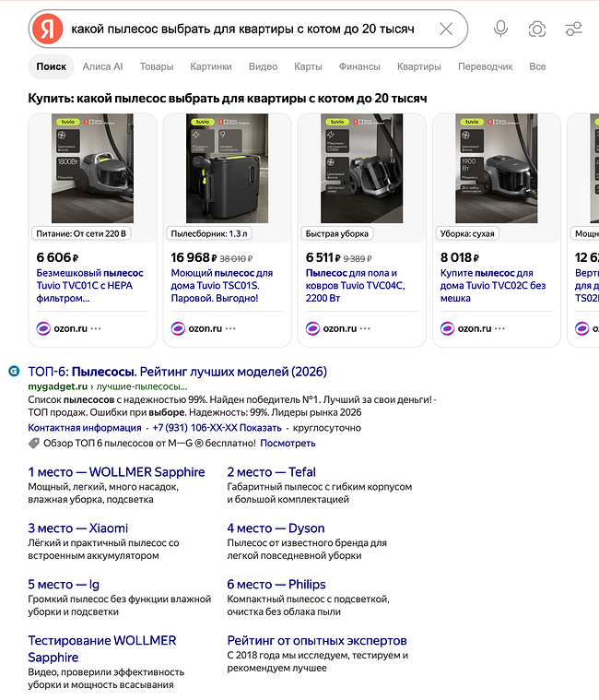Screen dimensions: 599x700
Task: Open Tuvio TVC04C vacuum product image
Action: coord(362,168)
